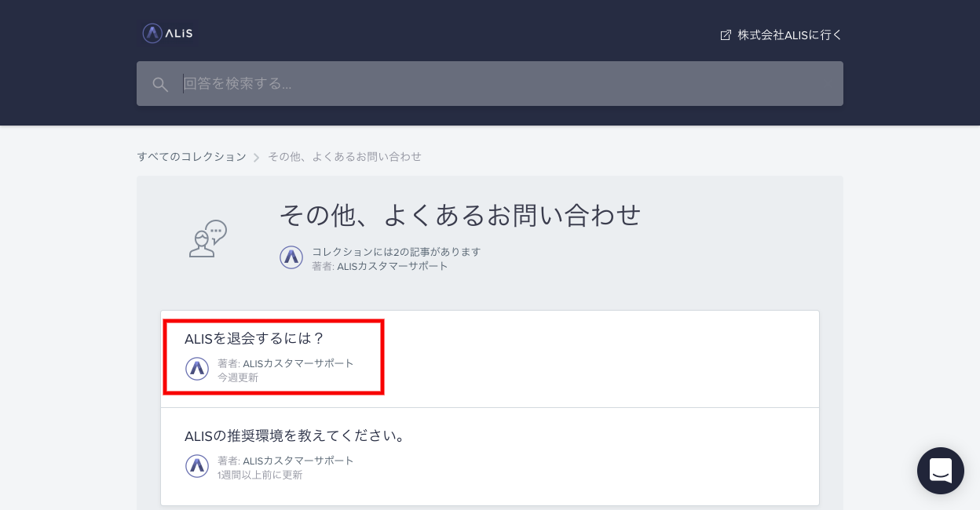
Task: Select the その他、よくあるお問い合わせ breadcrumb item
Action: pyautogui.click(x=345, y=157)
